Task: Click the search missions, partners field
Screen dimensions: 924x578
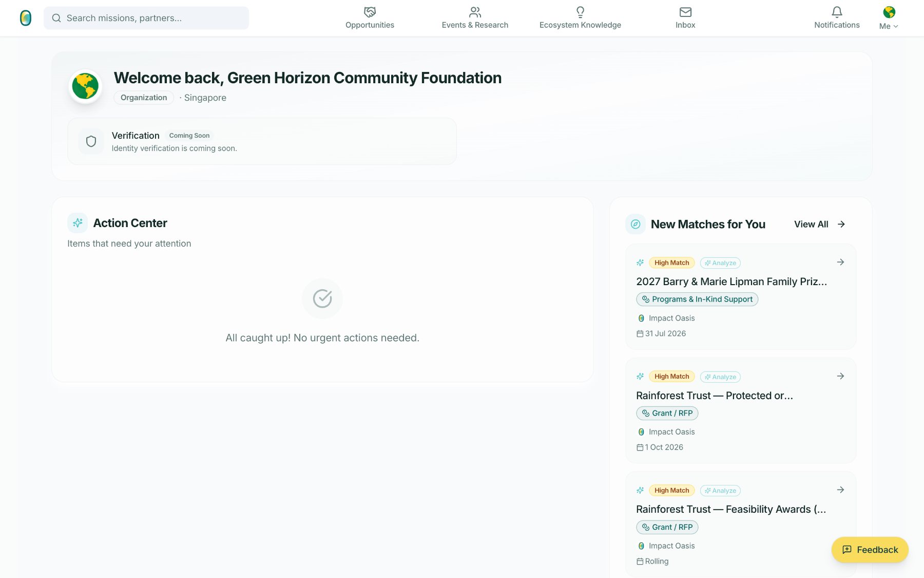Action: [146, 18]
